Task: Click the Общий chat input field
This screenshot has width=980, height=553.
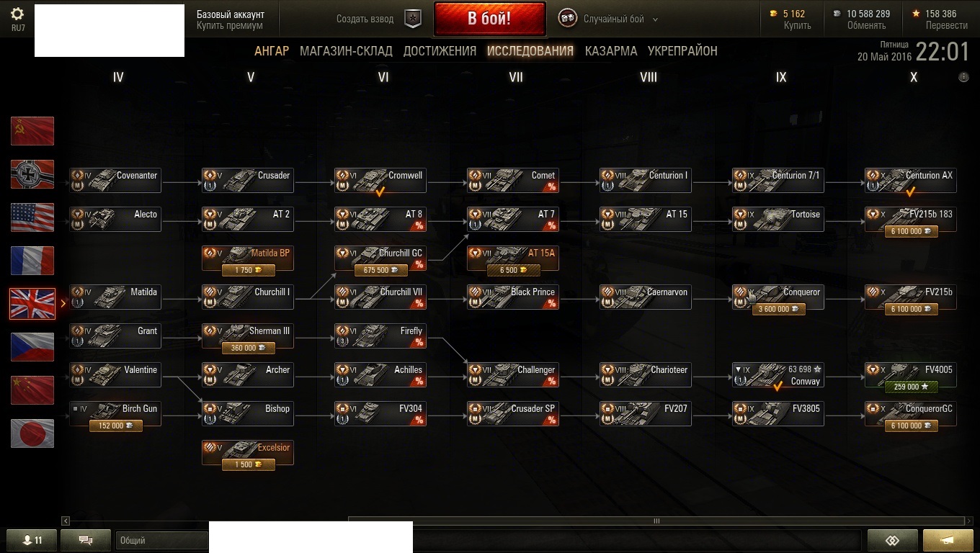Action: point(161,540)
